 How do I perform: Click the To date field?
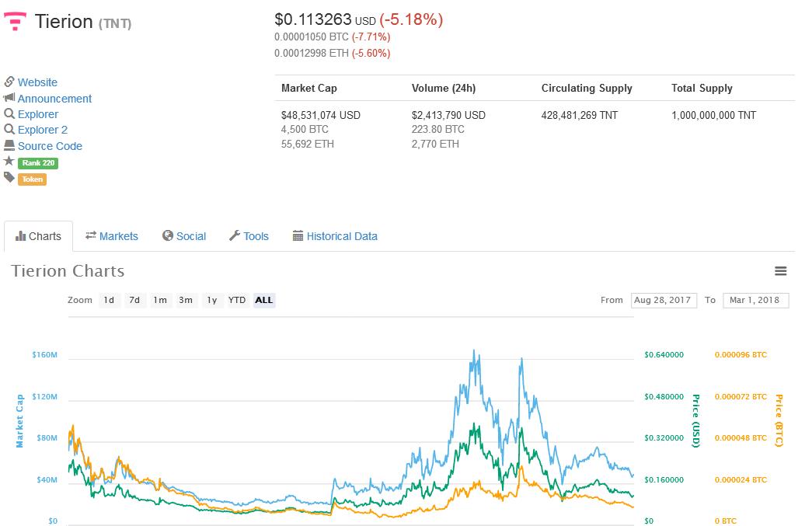click(x=755, y=300)
